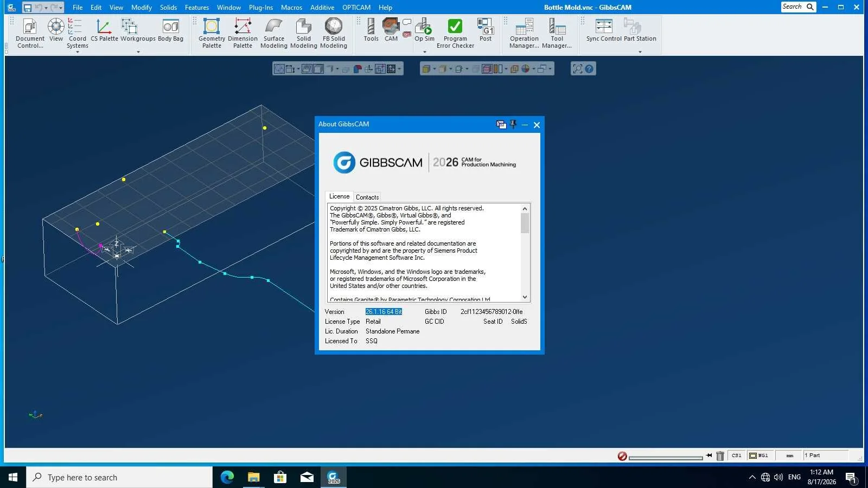868x488 pixels.
Task: Open the CAM palette
Action: 391,30
